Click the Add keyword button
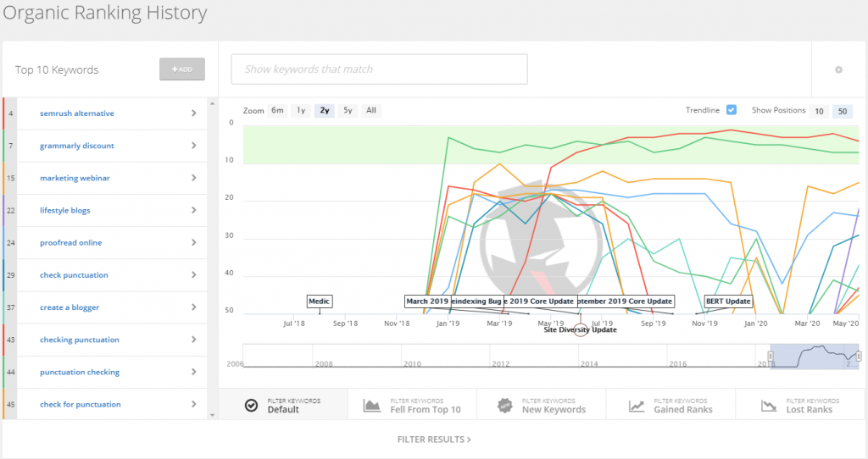Screen dimensions: 868x459 coord(182,69)
